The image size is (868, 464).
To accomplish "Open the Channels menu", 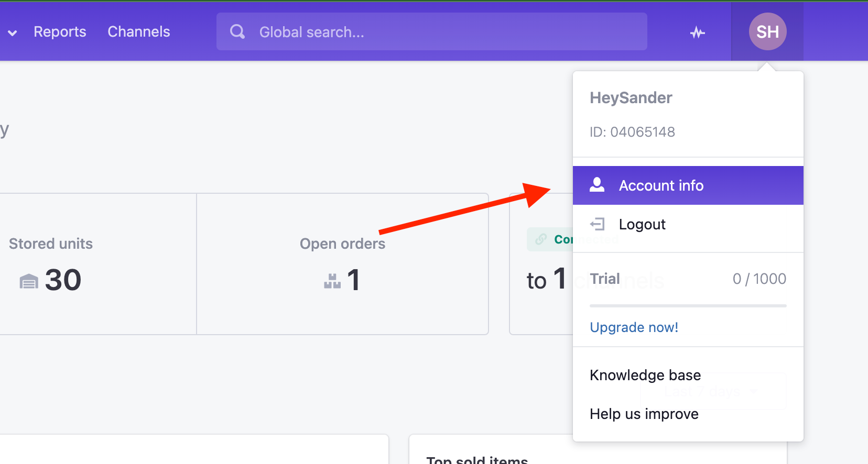I will 139,32.
